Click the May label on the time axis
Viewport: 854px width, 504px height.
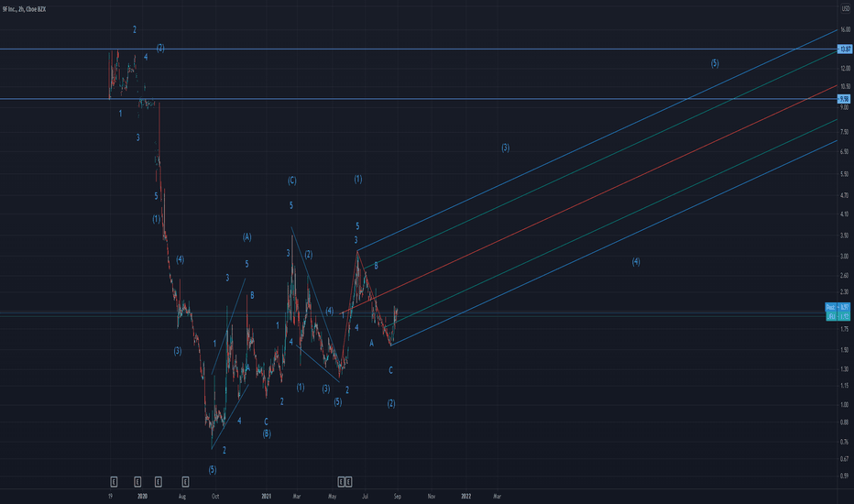click(333, 496)
